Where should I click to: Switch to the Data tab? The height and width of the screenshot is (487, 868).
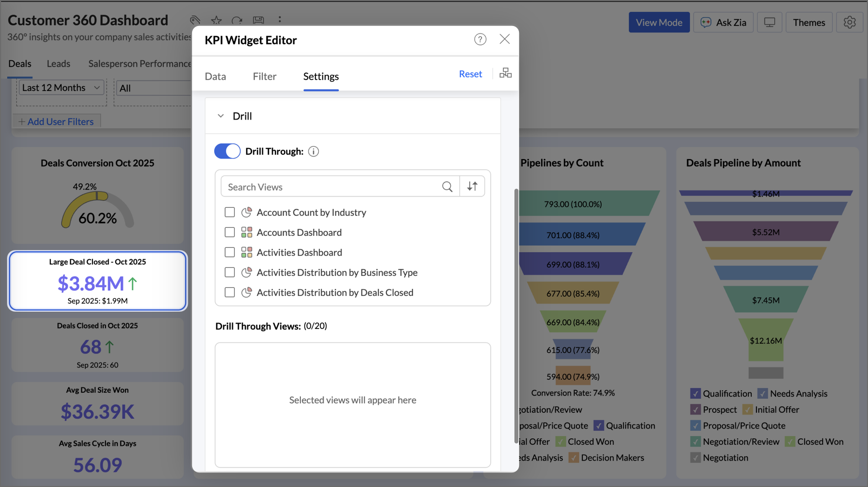215,76
